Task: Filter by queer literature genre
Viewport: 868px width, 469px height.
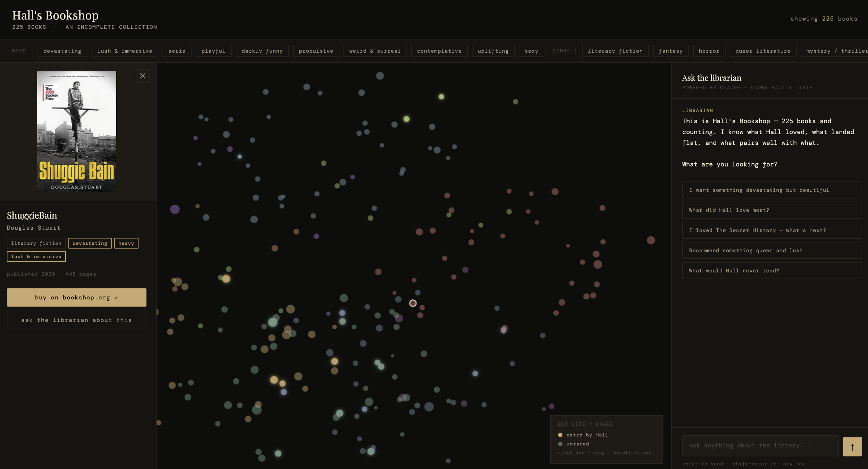Action: [x=762, y=51]
